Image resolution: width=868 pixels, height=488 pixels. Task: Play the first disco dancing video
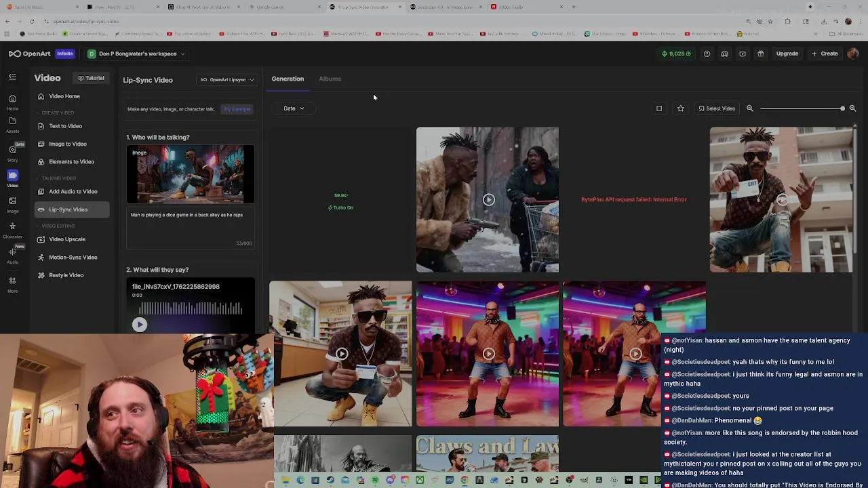point(488,354)
